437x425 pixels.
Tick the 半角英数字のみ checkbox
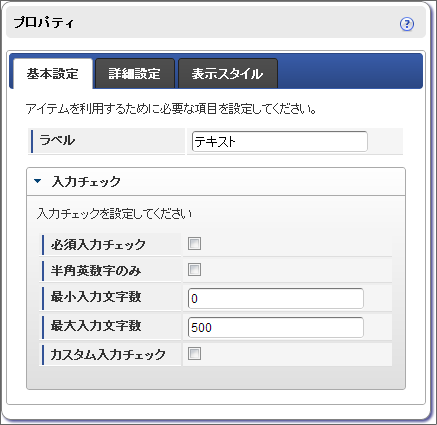click(194, 269)
